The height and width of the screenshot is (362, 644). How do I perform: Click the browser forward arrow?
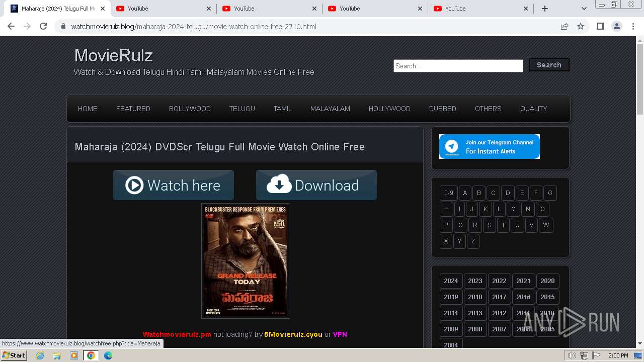pos(27,26)
